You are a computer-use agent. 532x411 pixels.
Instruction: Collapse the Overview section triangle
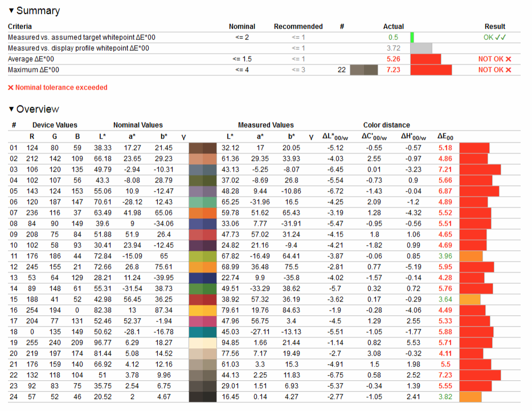(x=11, y=109)
